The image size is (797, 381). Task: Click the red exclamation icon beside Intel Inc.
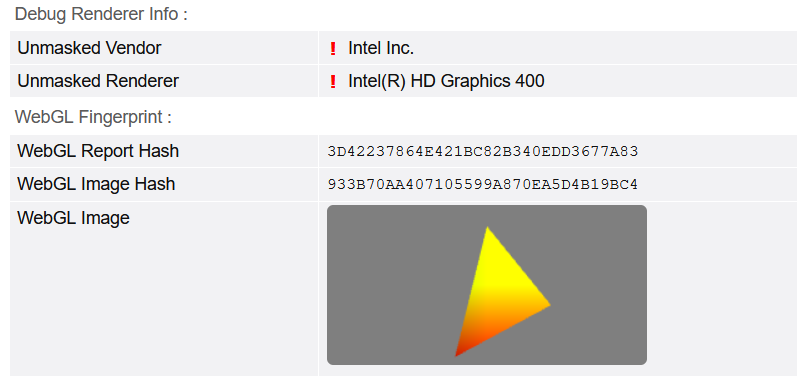333,49
